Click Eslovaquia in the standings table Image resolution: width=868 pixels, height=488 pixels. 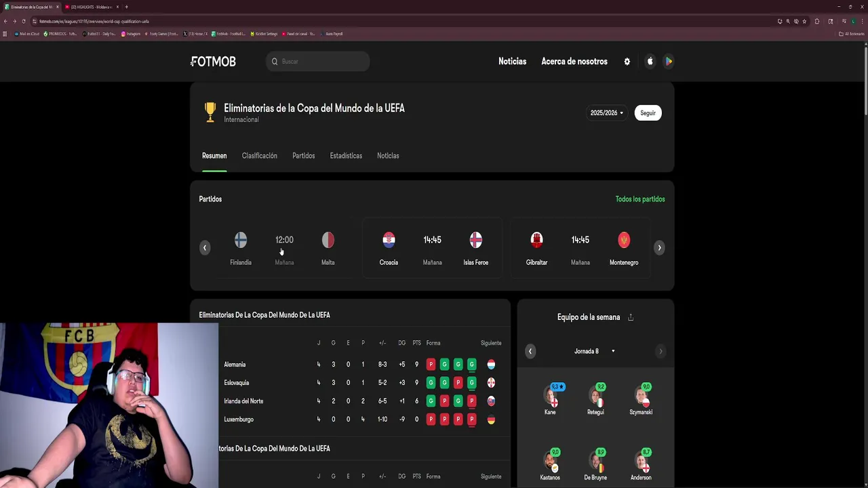click(x=237, y=383)
